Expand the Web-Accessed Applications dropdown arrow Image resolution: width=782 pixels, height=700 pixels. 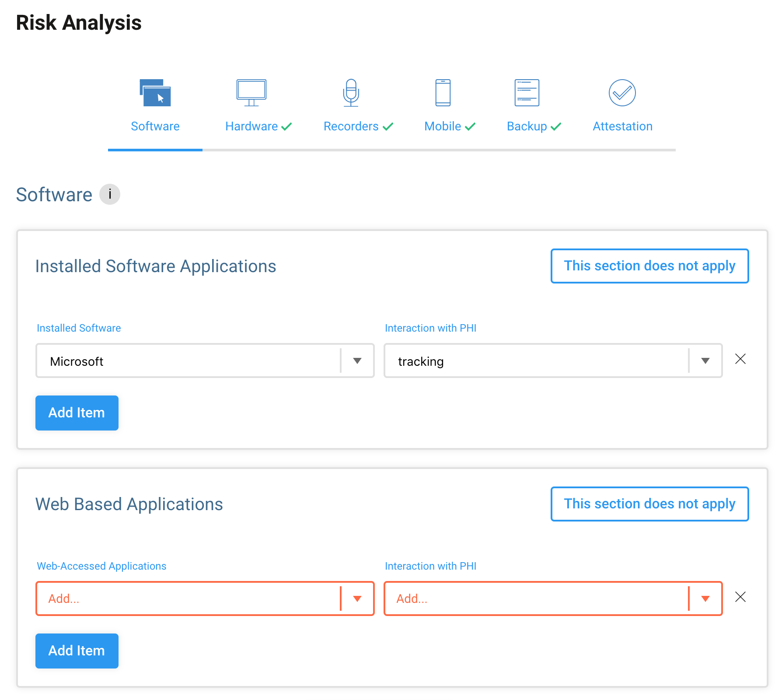[357, 599]
